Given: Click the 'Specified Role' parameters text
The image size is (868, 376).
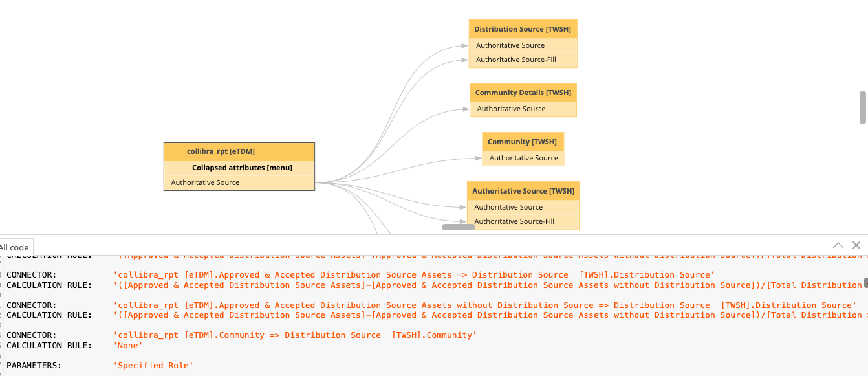Looking at the screenshot, I should [153, 365].
